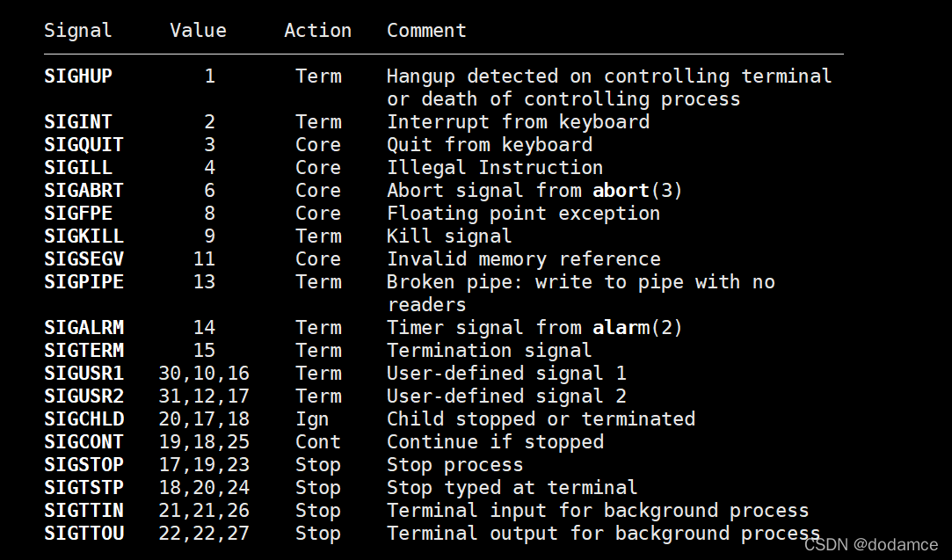This screenshot has height=560, width=952.
Task: Click value '18,20,24' for SIGTSTP
Action: coord(204,488)
